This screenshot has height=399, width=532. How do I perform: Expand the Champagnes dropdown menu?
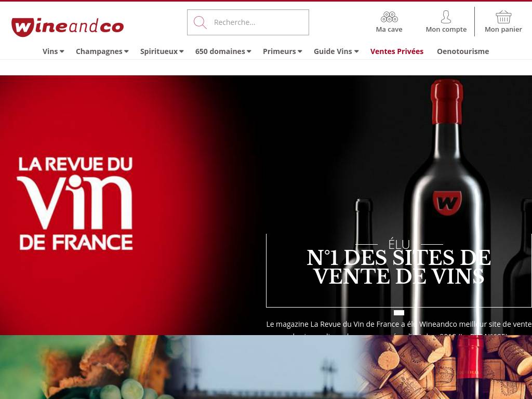click(102, 51)
